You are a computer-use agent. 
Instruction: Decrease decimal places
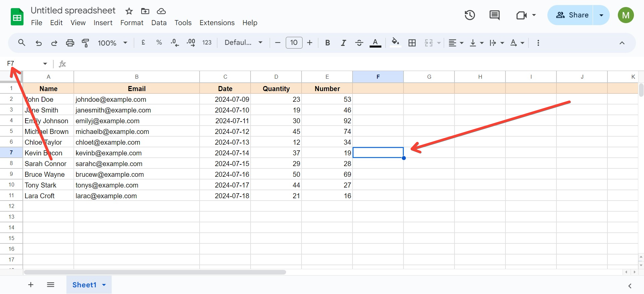175,43
